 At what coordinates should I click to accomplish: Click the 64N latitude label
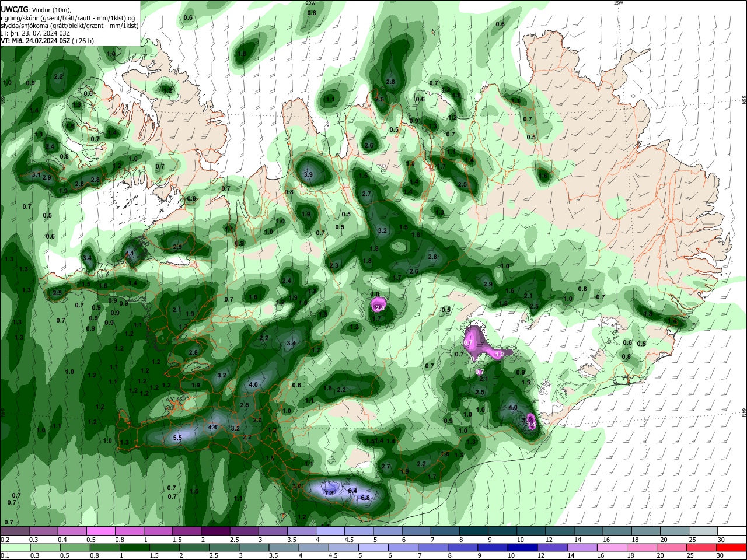click(744, 413)
